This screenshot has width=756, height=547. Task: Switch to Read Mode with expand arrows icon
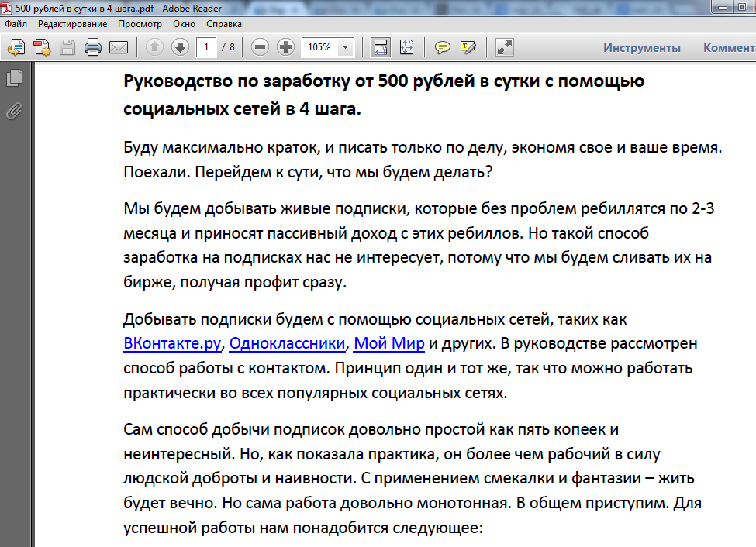505,47
